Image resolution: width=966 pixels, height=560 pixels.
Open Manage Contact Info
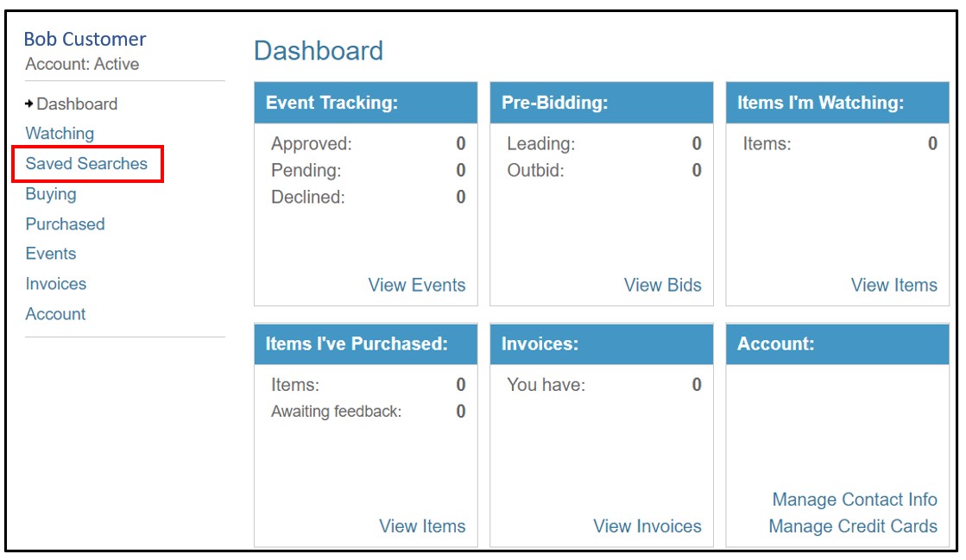point(854,500)
